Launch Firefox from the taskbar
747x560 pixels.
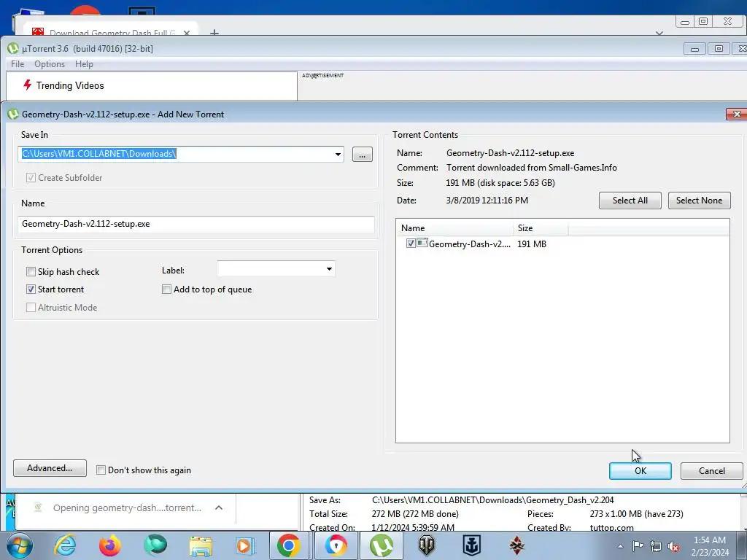[110, 545]
